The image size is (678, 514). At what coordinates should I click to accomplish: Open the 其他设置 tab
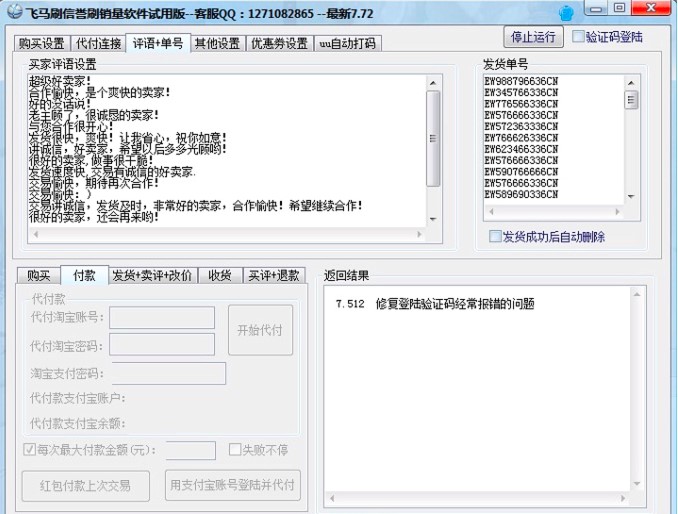click(217, 43)
